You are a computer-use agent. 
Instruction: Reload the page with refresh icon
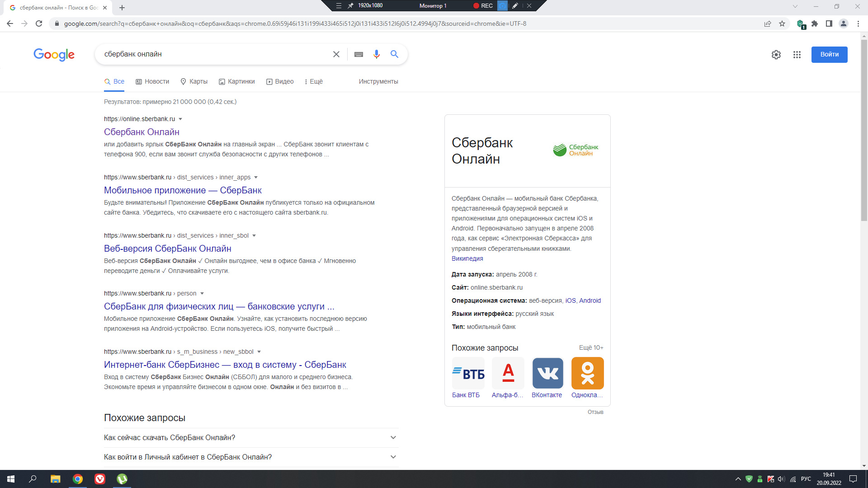click(39, 23)
